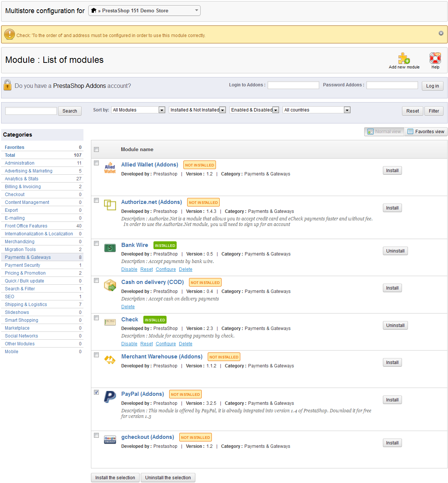The image size is (448, 483).
Task: Expand the All countries dropdown
Action: pos(316,110)
